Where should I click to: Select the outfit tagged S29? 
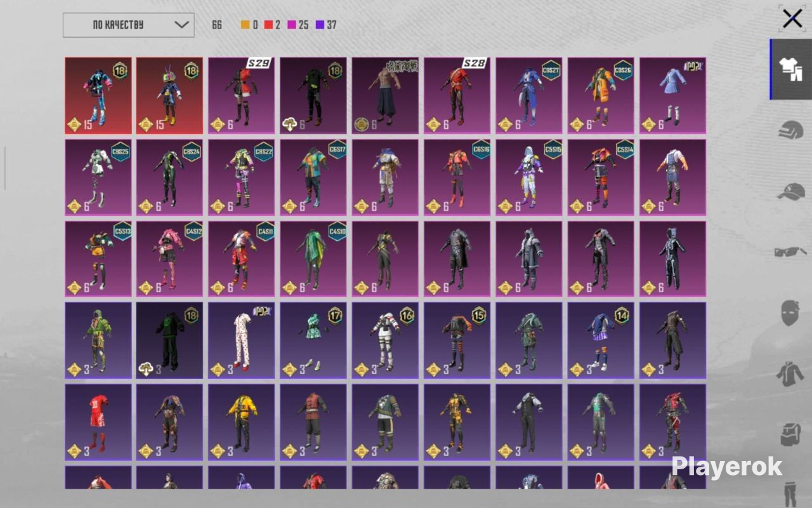(242, 95)
